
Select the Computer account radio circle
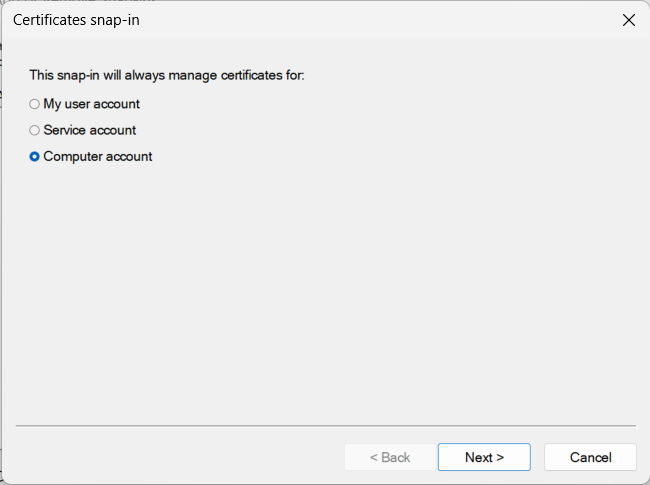coord(34,156)
